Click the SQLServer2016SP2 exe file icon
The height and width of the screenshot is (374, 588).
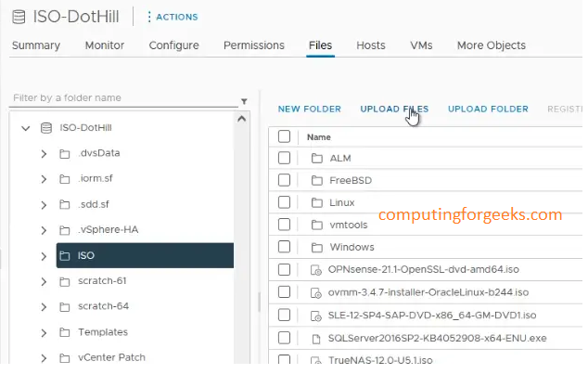point(315,337)
